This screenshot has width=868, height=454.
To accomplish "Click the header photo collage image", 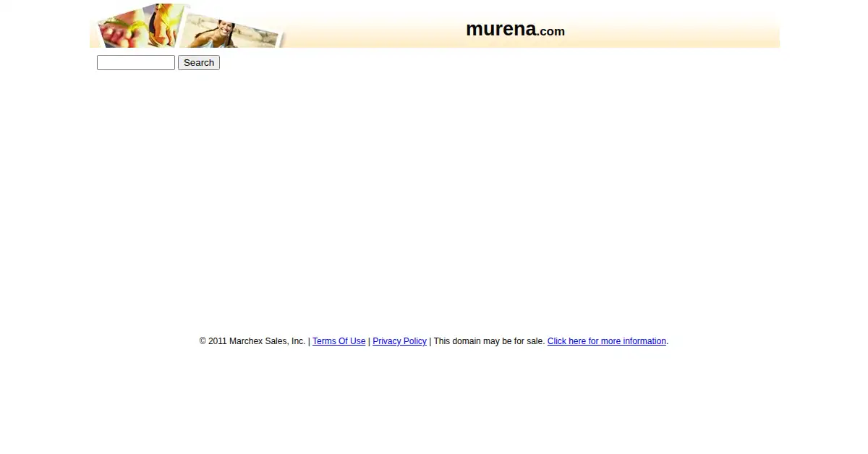I will click(188, 25).
